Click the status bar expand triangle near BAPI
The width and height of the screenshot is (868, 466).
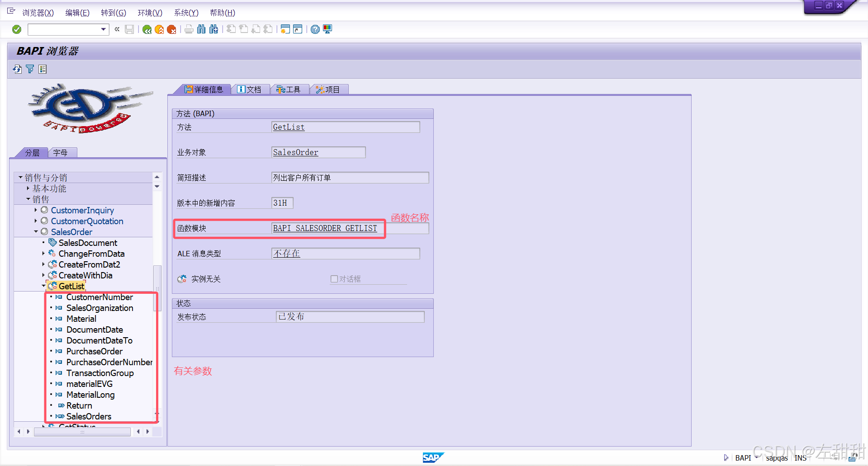click(726, 458)
